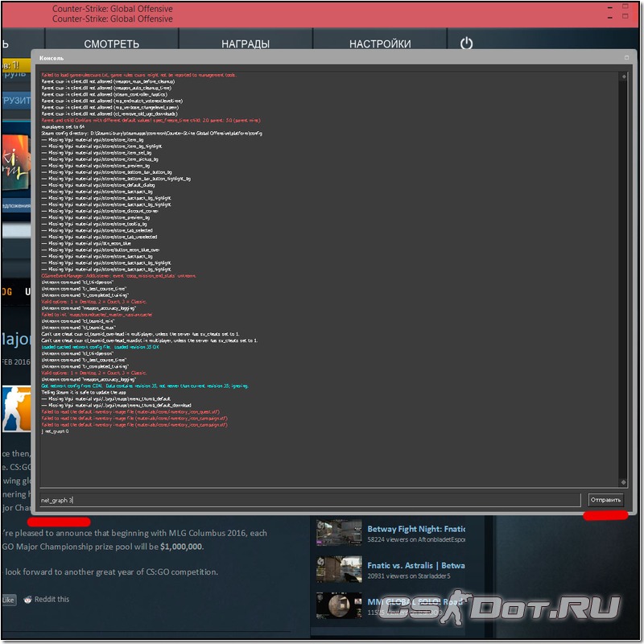Select the $1,000,000 prize pool text
Image resolution: width=644 pixels, height=644 pixels.
click(x=181, y=547)
